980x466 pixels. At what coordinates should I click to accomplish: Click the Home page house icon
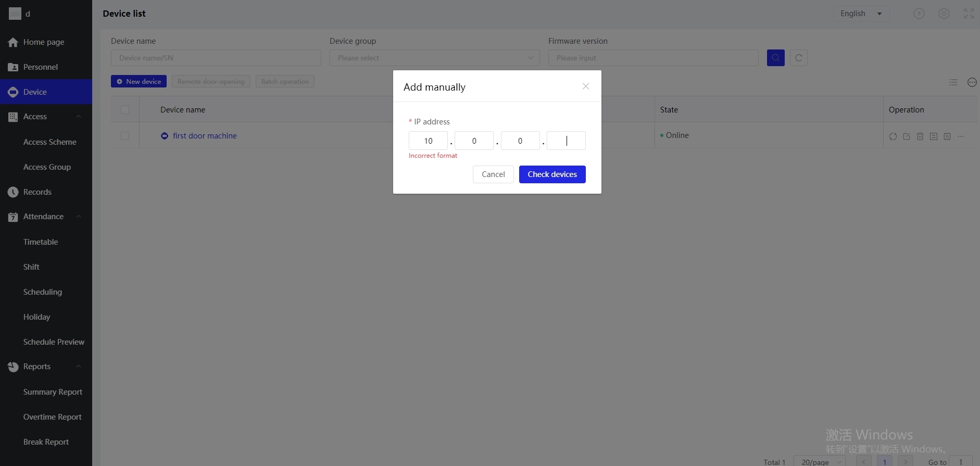13,42
